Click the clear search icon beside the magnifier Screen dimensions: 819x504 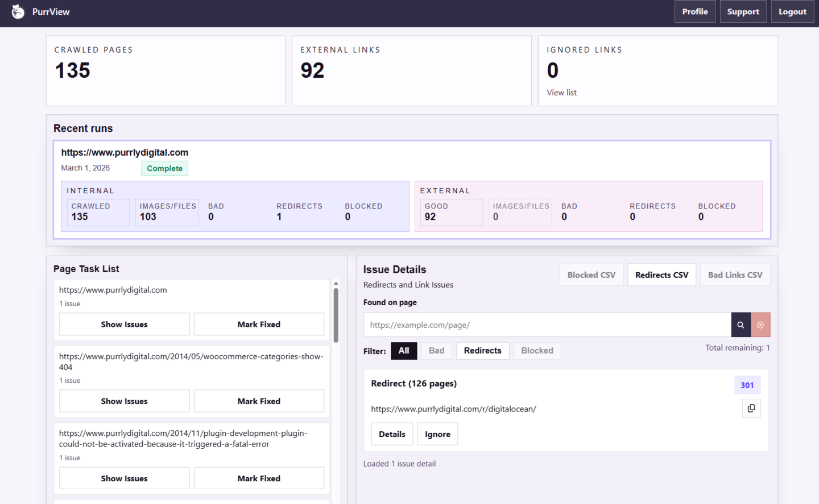coord(760,324)
